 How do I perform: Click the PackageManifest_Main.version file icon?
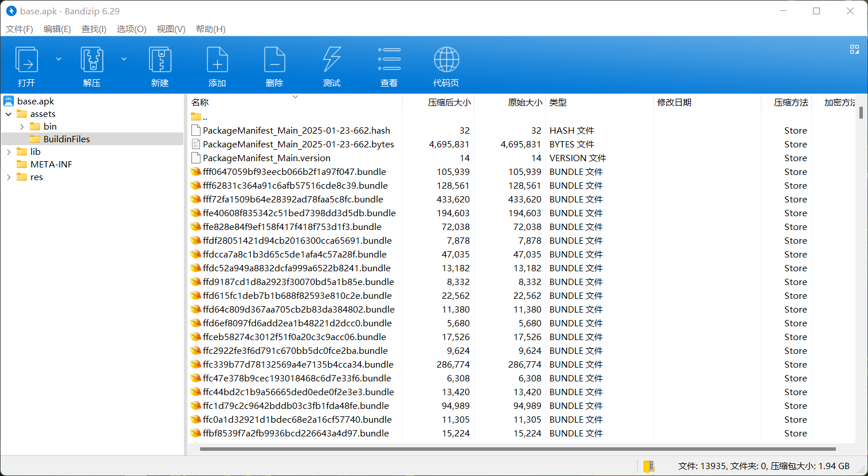(196, 158)
